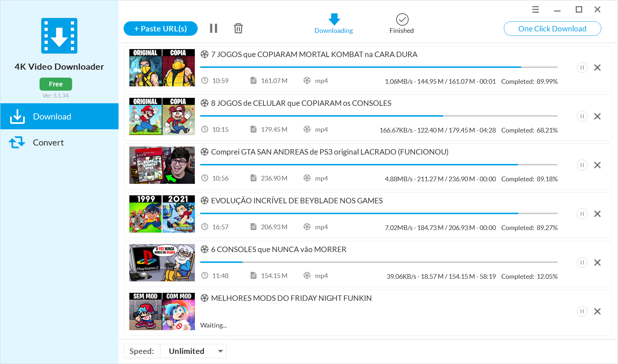Pause the 8 JOGOS de CELULAR download

[582, 116]
